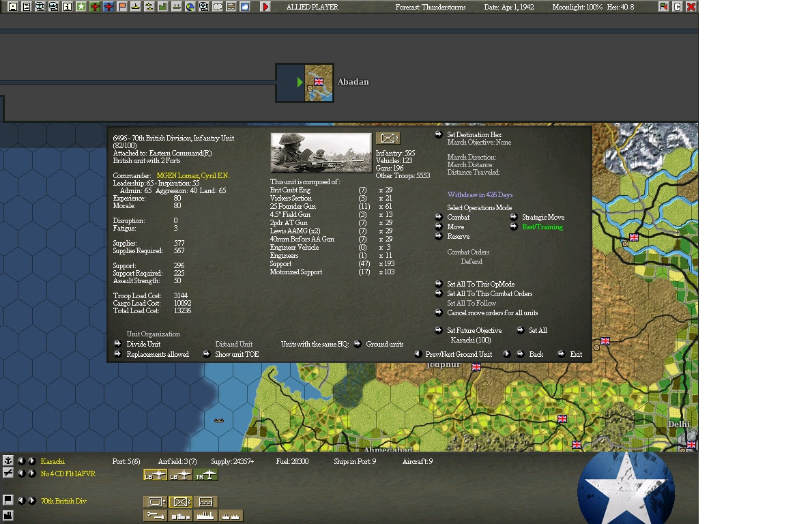Screen dimensions: 812x524
Task: Click Back in unit dialog
Action: pos(521,354)
